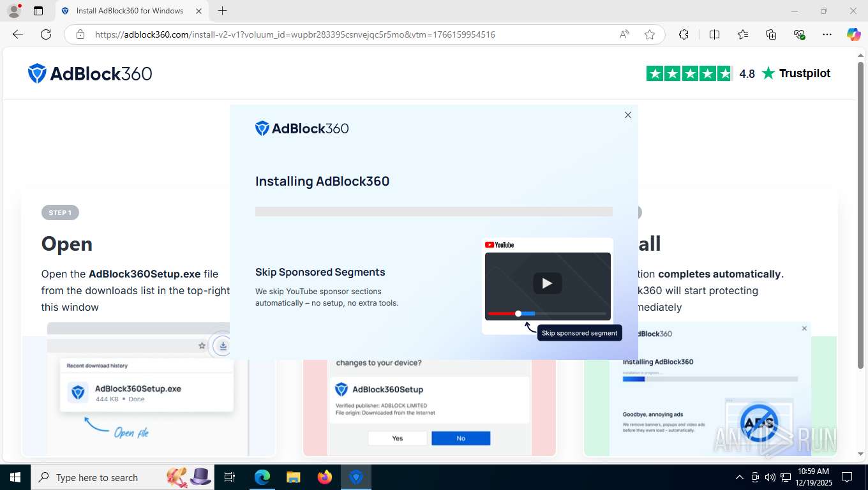View site information lock icon
868x490 pixels.
tap(80, 34)
